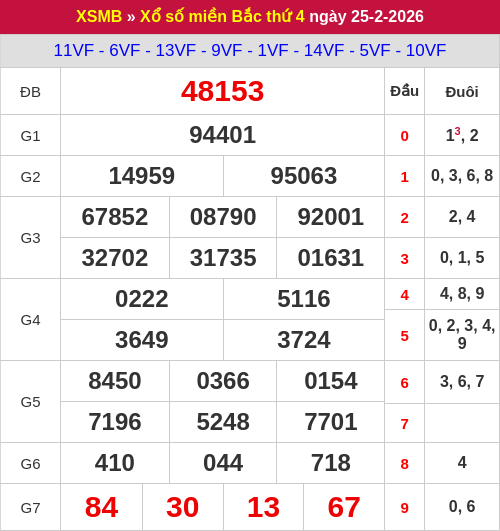Click the special prize number 48153
Viewport: 500px width, 531px height.
pyautogui.click(x=222, y=91)
